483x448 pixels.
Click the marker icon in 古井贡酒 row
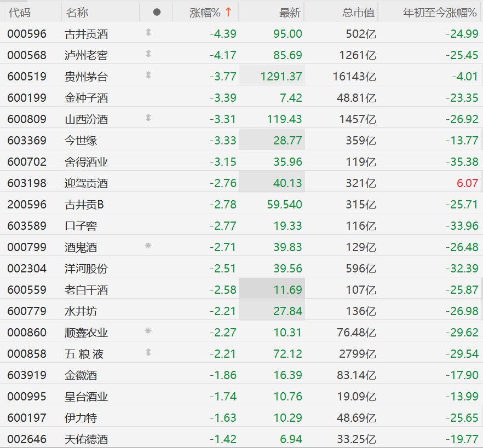tap(148, 32)
